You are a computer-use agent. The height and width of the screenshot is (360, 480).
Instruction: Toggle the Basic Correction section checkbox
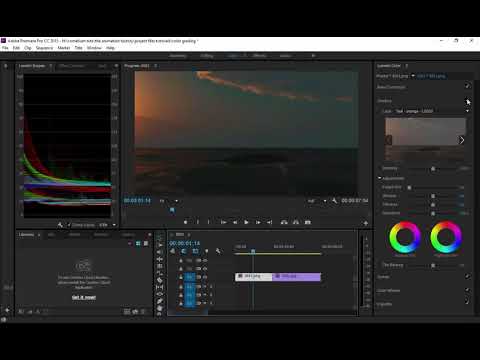click(x=468, y=86)
